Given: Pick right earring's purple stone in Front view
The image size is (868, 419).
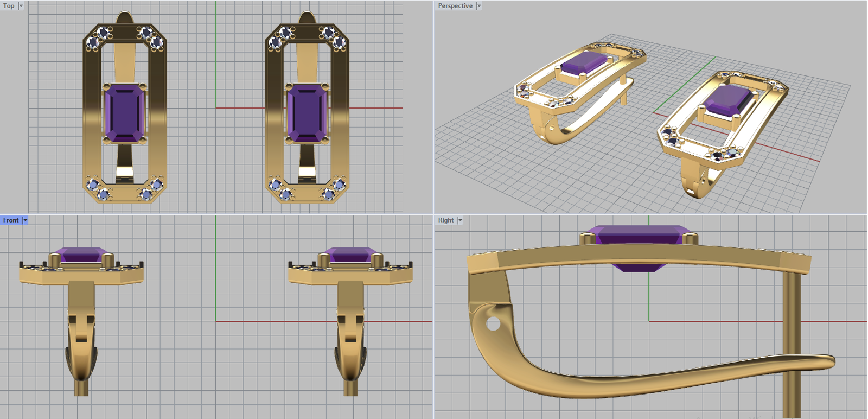Looking at the screenshot, I should point(350,255).
